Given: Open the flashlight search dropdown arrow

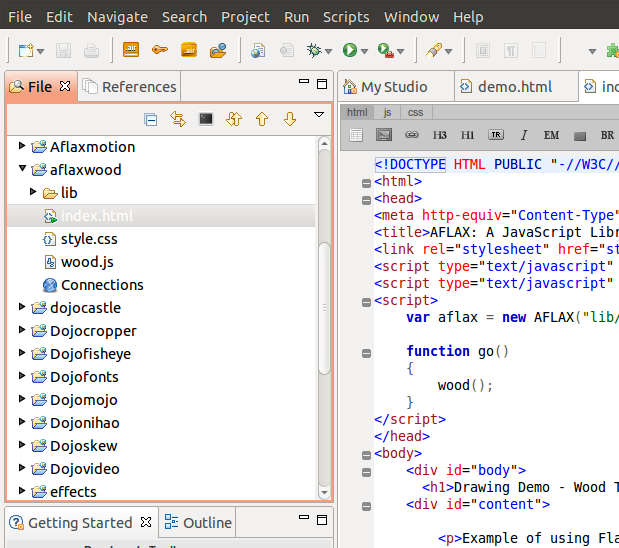Looking at the screenshot, I should (448, 51).
